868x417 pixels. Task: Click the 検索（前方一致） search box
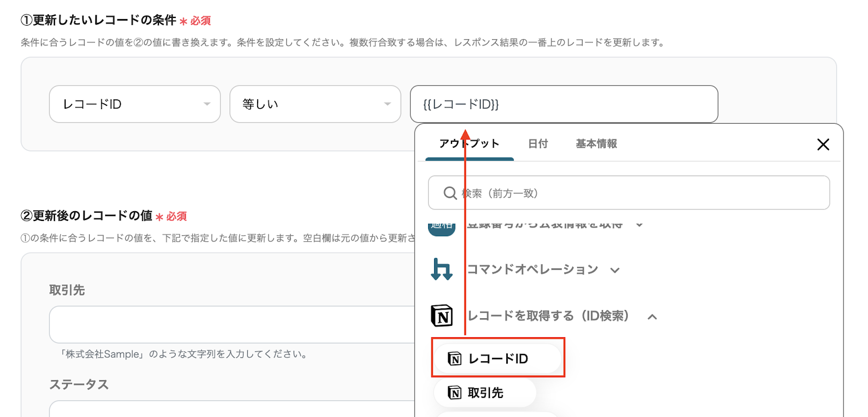[629, 193]
